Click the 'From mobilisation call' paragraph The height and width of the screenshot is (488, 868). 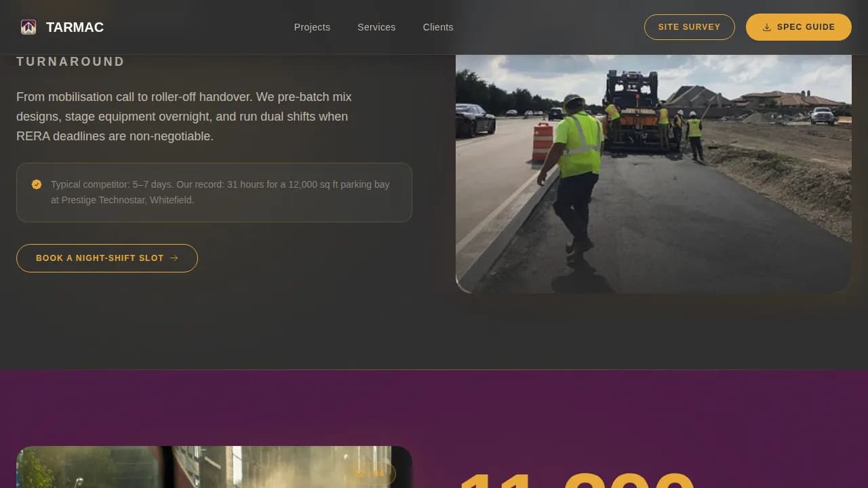tap(184, 117)
